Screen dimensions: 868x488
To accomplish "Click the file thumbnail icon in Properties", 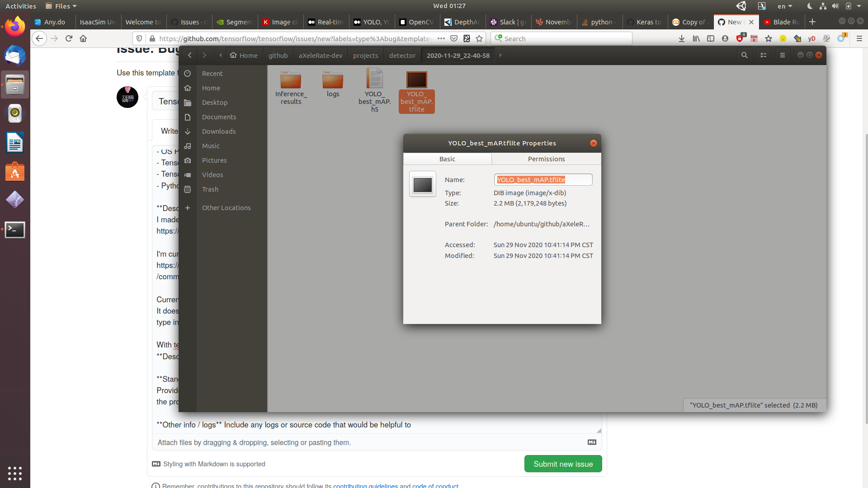I will coord(422,184).
